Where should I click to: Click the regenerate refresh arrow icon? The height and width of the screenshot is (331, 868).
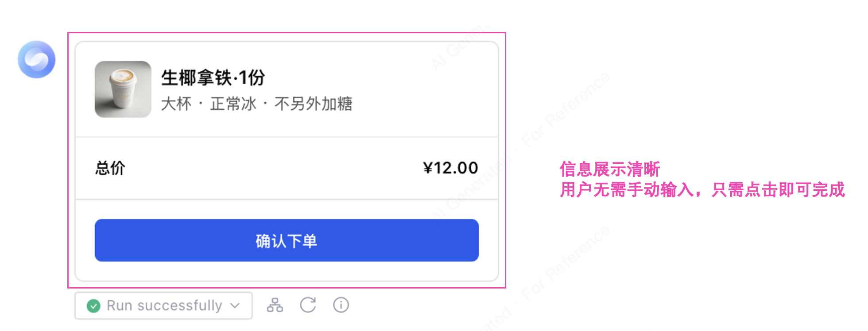pos(308,305)
